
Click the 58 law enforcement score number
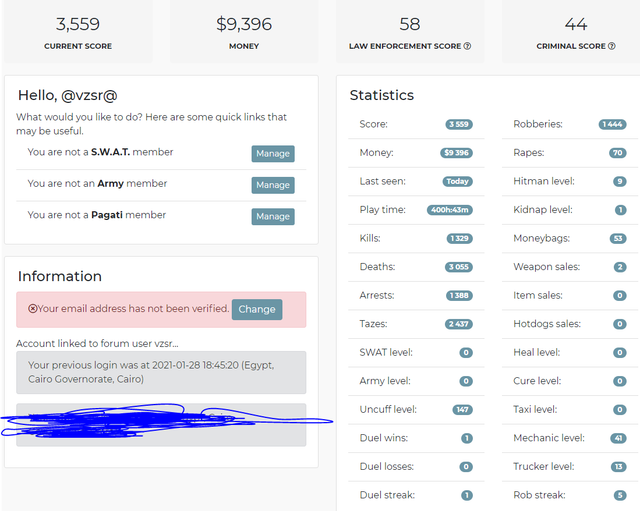tap(410, 24)
